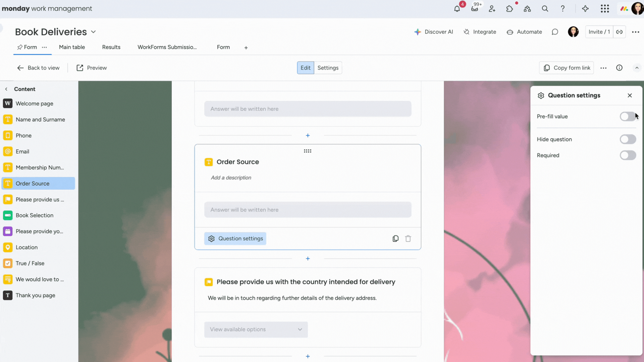Select Location question in Content list
This screenshot has height=362, width=644.
pyautogui.click(x=39, y=247)
